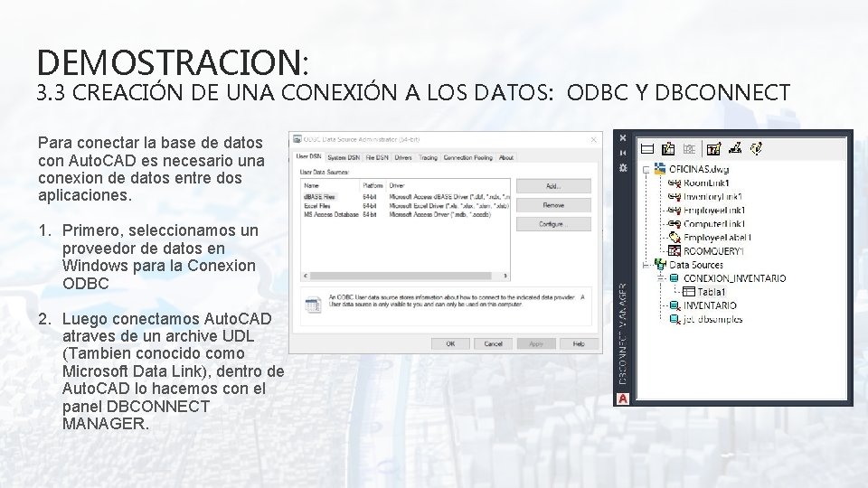Open the palette properties gear icon
Screen dimensions: 868x488
[623, 167]
